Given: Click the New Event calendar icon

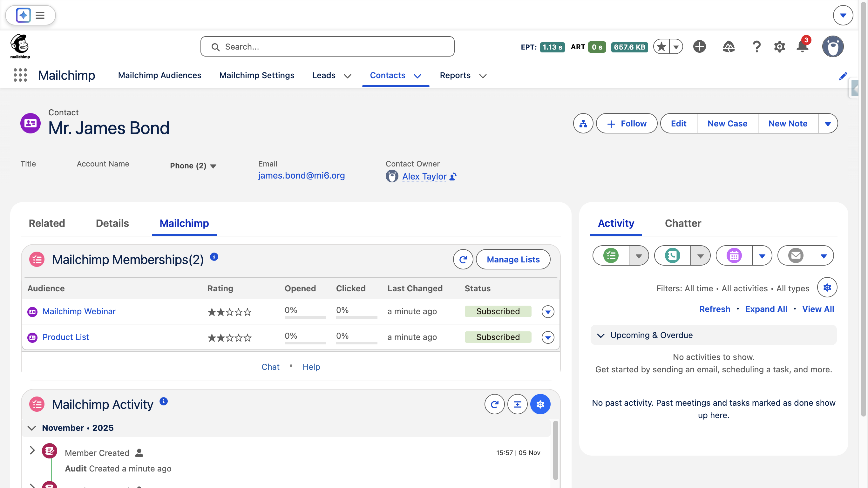Looking at the screenshot, I should click(x=734, y=255).
